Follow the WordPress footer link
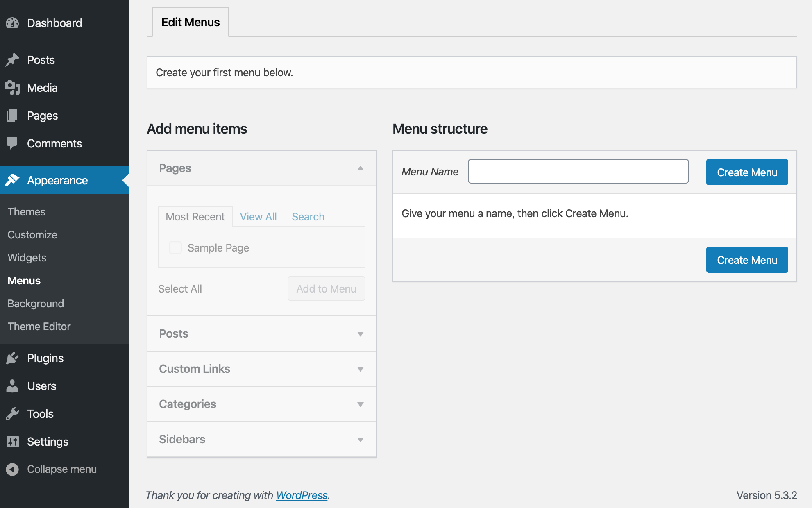Screen dimensions: 812x508 pos(302,495)
